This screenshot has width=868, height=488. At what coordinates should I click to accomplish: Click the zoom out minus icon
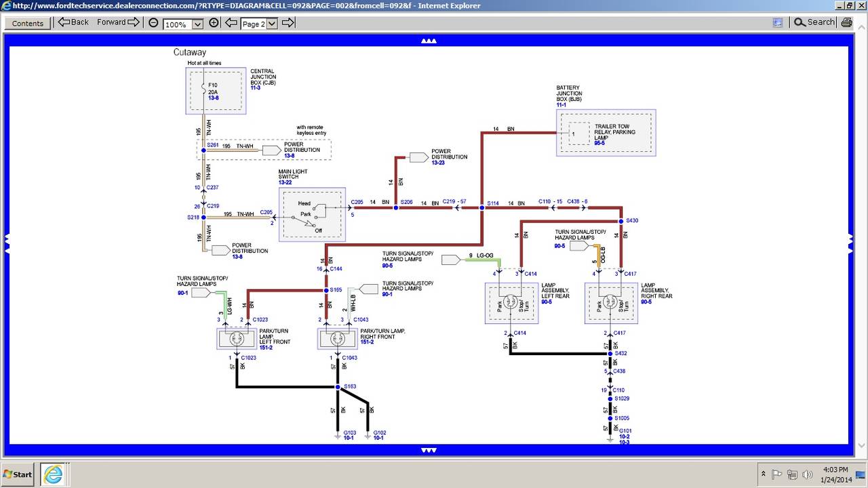[x=154, y=22]
